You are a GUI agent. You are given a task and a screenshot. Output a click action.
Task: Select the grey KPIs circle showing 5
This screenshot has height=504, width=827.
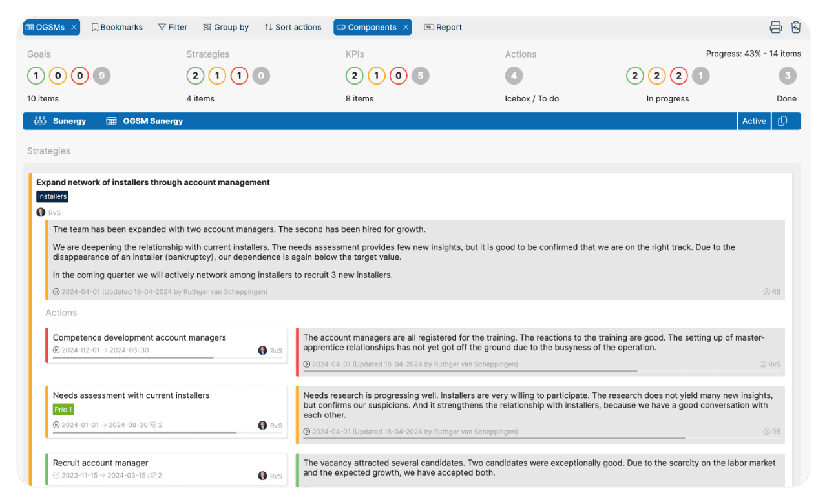click(421, 76)
